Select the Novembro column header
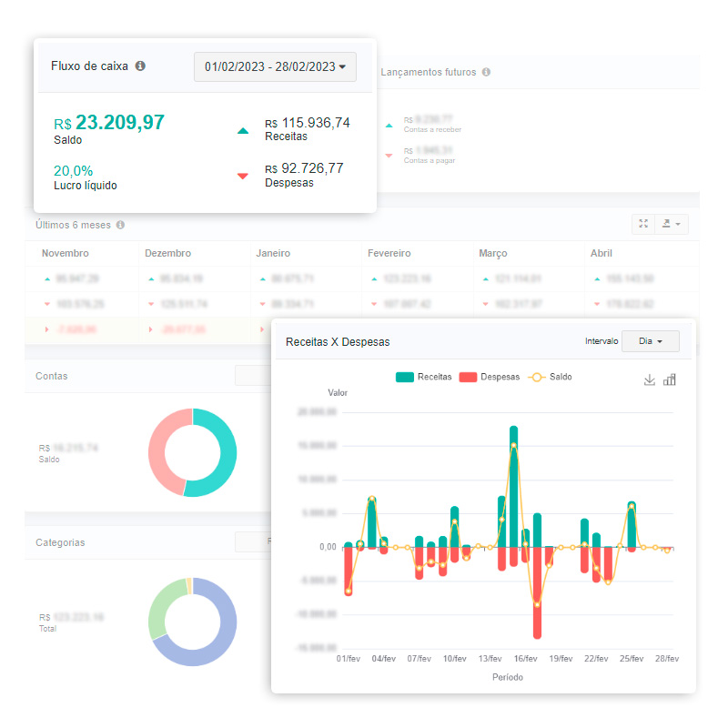Screen dimensions: 728x728 coord(66,253)
